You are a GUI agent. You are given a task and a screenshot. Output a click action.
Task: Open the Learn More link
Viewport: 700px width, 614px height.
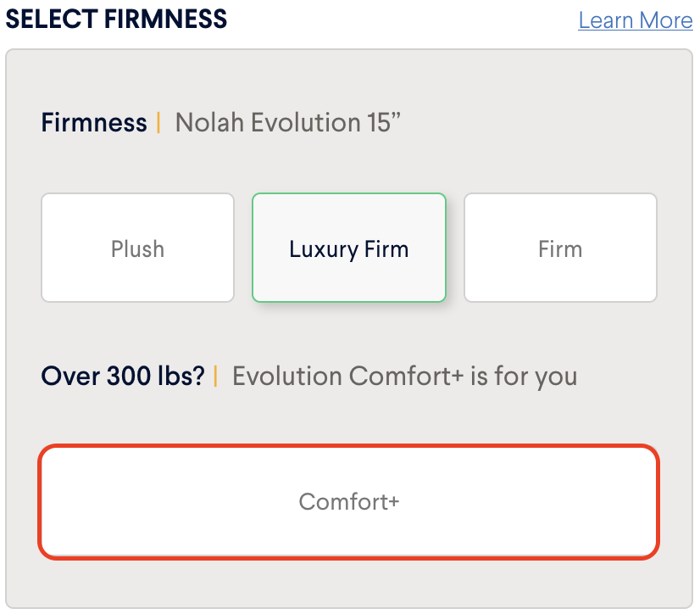pos(635,20)
